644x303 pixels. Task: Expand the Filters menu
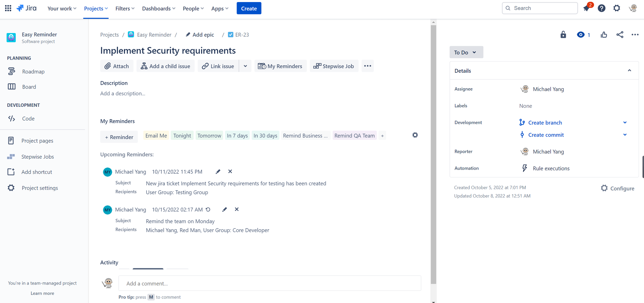pyautogui.click(x=125, y=8)
